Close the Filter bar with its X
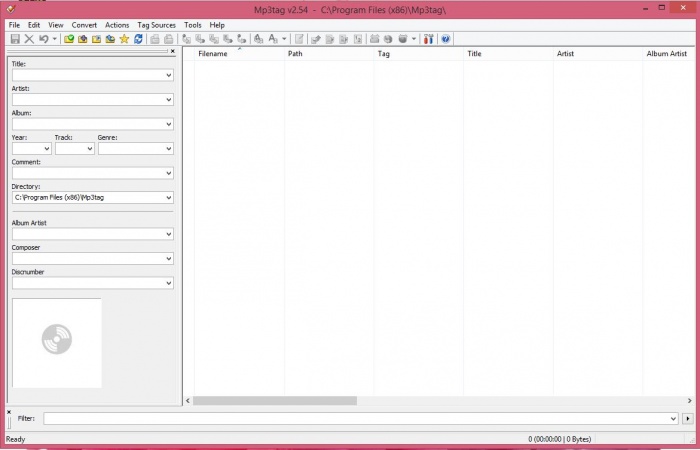Viewport: 700px width, 450px height. tap(9, 411)
